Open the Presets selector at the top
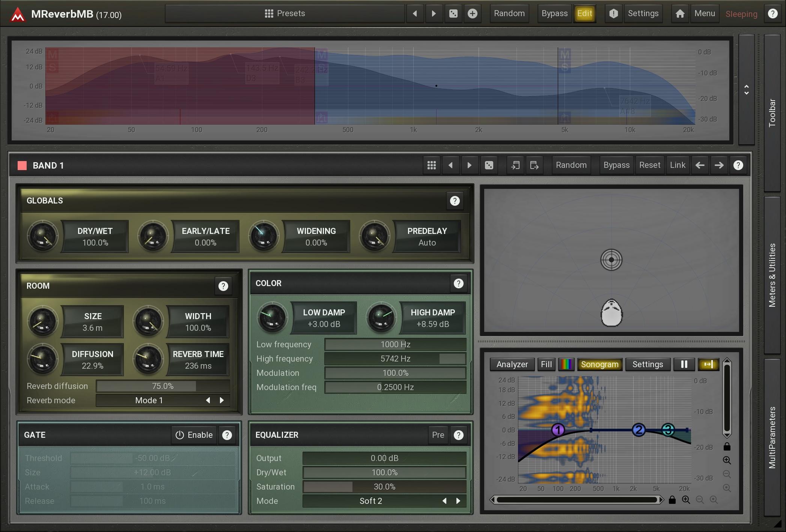786x532 pixels. coord(285,14)
